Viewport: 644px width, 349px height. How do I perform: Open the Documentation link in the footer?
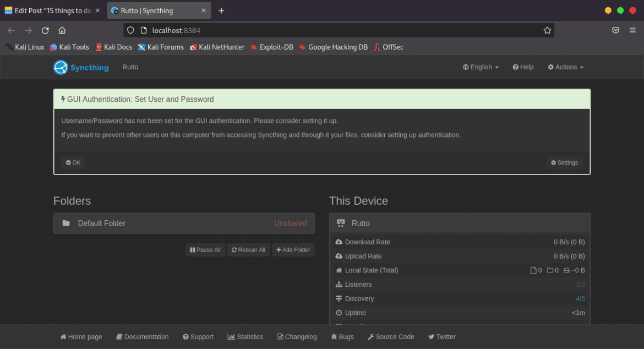pyautogui.click(x=142, y=336)
